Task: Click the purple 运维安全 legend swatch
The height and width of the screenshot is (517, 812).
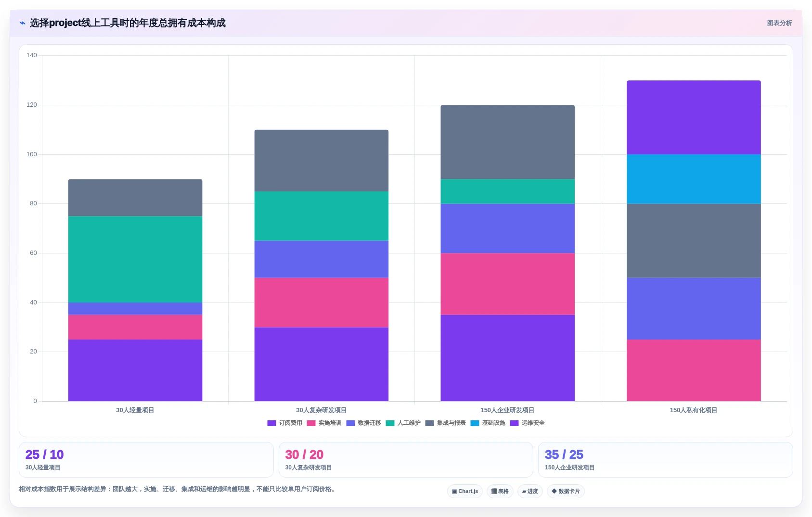Action: coord(514,423)
